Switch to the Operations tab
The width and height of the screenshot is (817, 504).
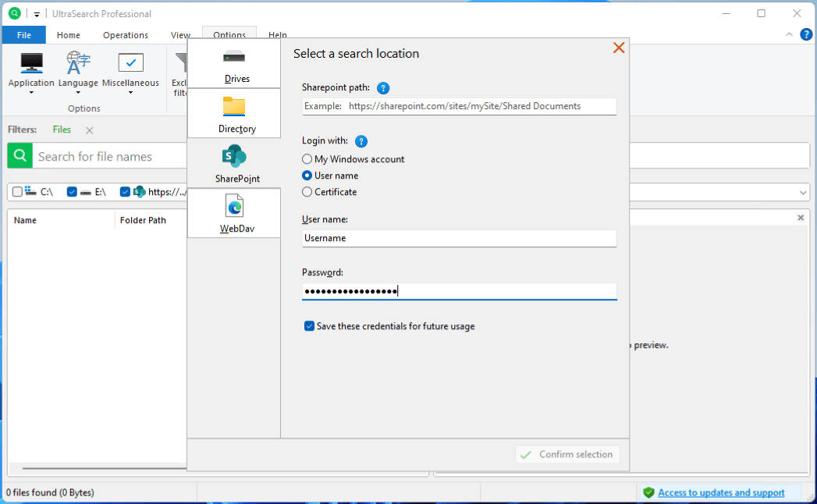coord(126,35)
